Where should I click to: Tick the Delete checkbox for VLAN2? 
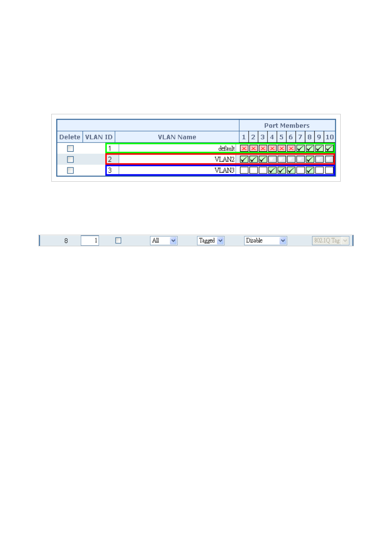pyautogui.click(x=70, y=160)
